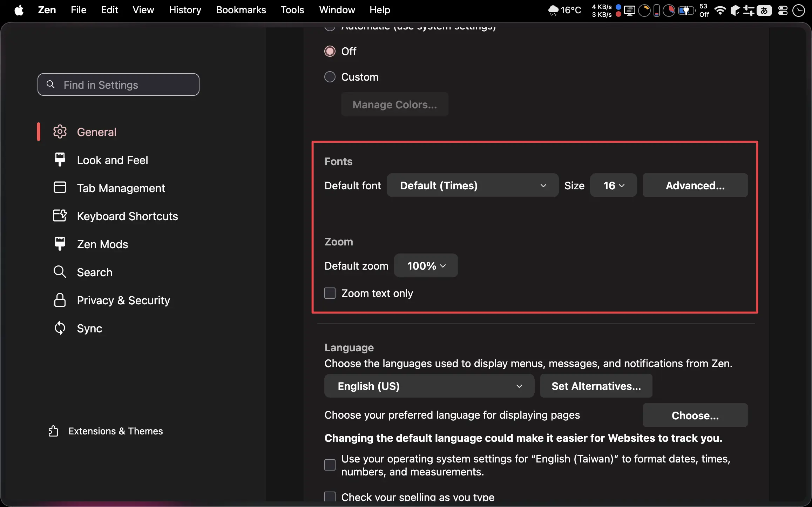The height and width of the screenshot is (507, 812).
Task: Click the Wi-Fi icon in menu bar
Action: [720, 10]
